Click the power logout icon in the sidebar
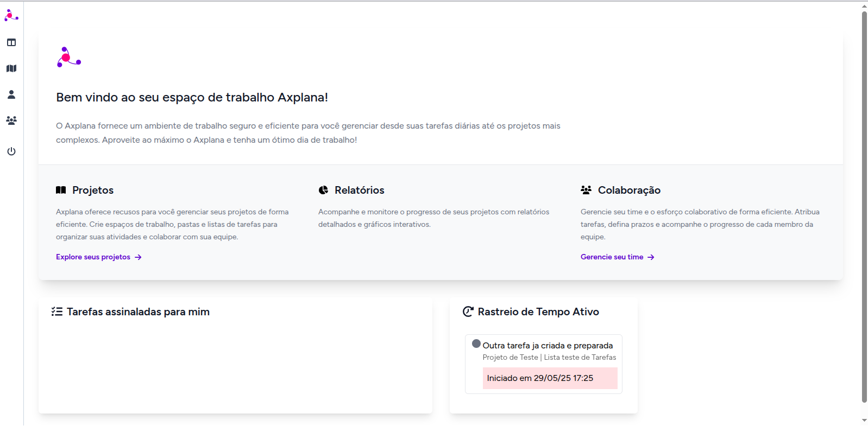 coord(11,151)
